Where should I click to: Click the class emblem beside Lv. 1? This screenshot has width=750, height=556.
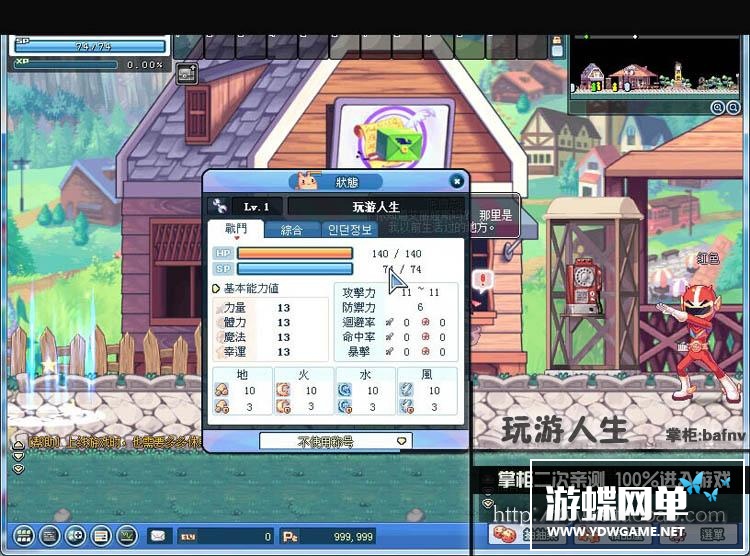(x=220, y=206)
